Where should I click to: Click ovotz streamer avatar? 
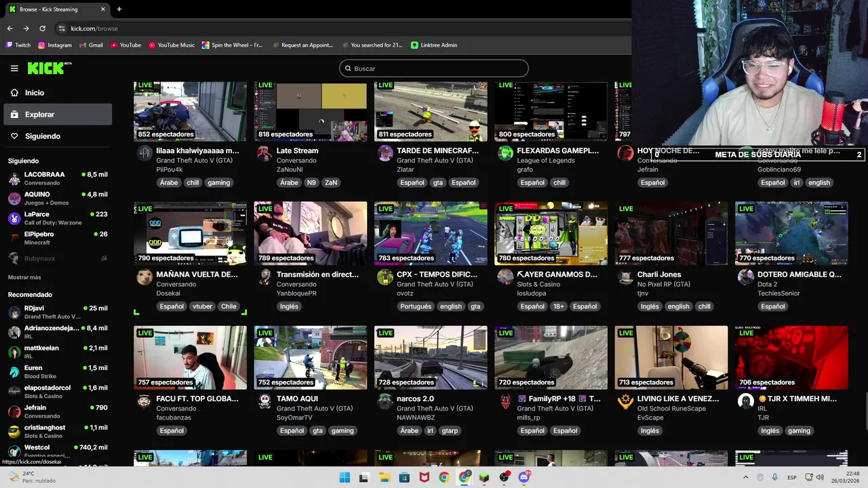pyautogui.click(x=385, y=277)
